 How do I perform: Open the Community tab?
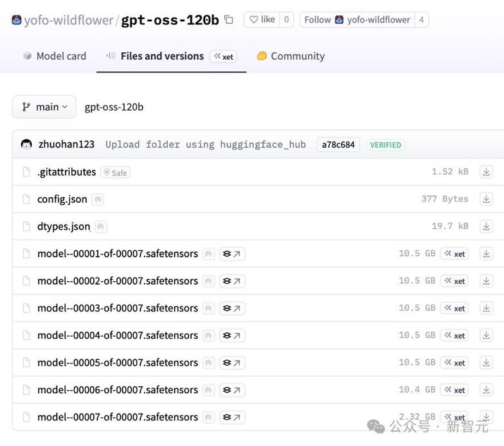click(290, 56)
